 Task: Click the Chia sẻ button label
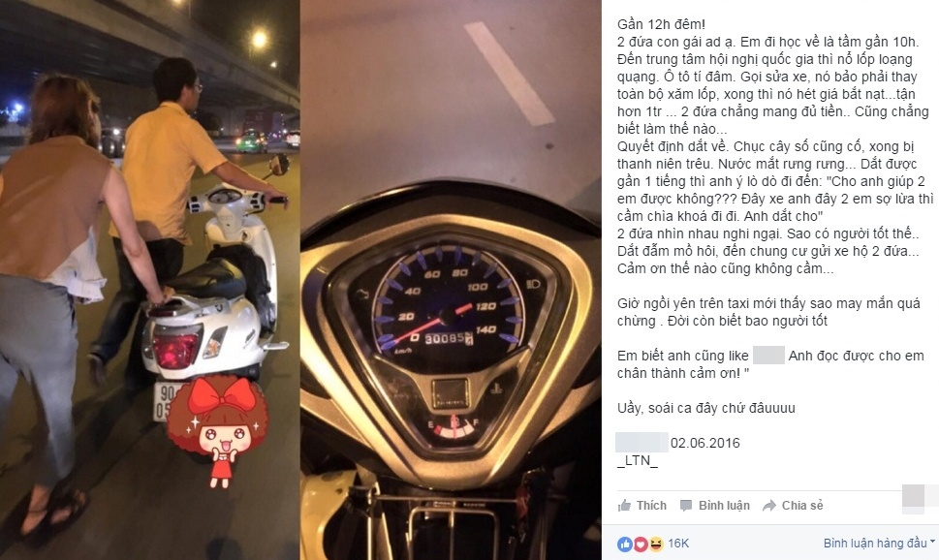[802, 506]
